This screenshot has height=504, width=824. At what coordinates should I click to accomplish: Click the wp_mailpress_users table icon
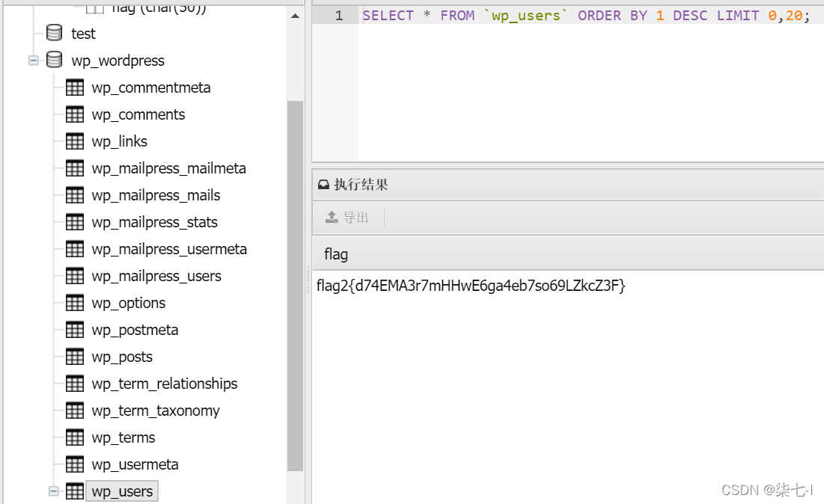(75, 276)
